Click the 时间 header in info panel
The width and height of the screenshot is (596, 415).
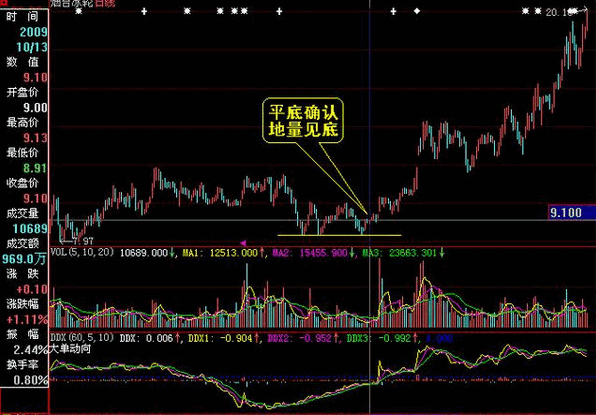pos(23,16)
